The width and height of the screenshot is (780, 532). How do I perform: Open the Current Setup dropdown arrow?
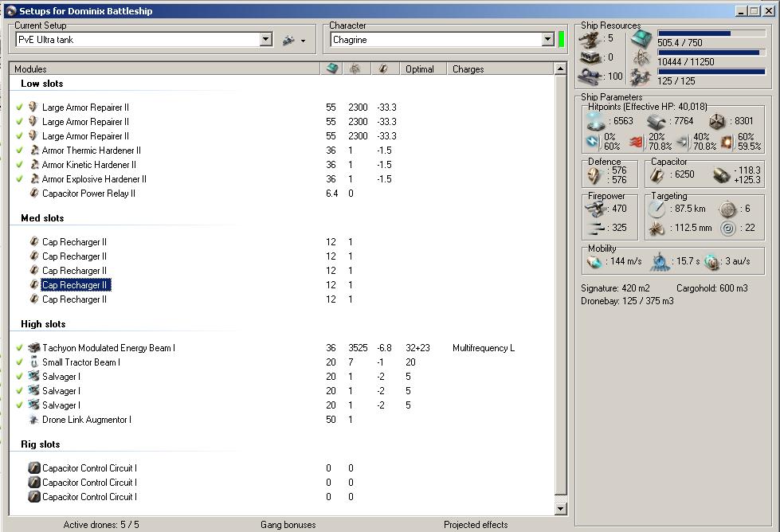click(266, 39)
